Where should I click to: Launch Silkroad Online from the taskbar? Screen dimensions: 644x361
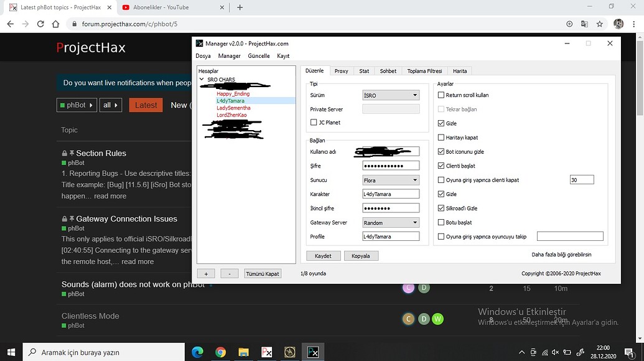(289, 352)
